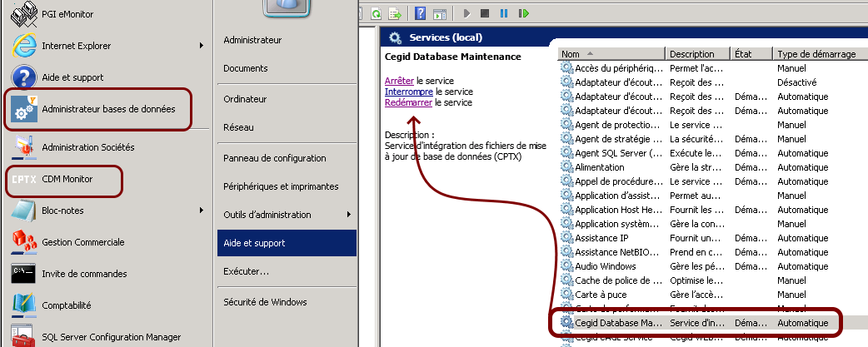Select Exécuter… in Start menu
This screenshot has width=868, height=347.
[246, 271]
